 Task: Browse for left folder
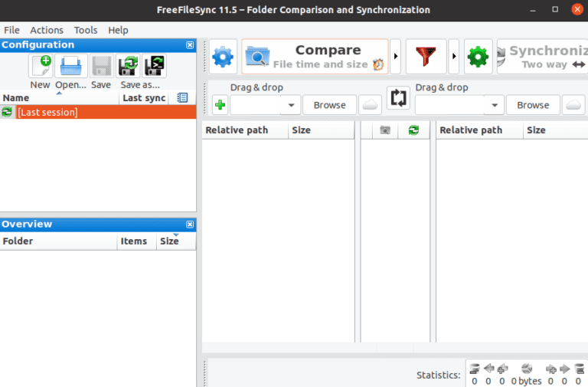coord(330,105)
